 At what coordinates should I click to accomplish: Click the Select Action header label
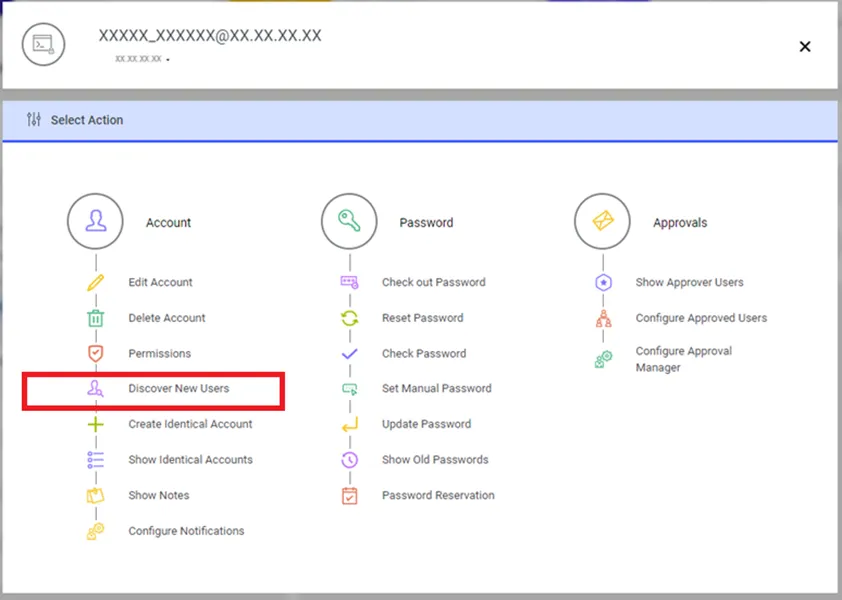(x=87, y=120)
